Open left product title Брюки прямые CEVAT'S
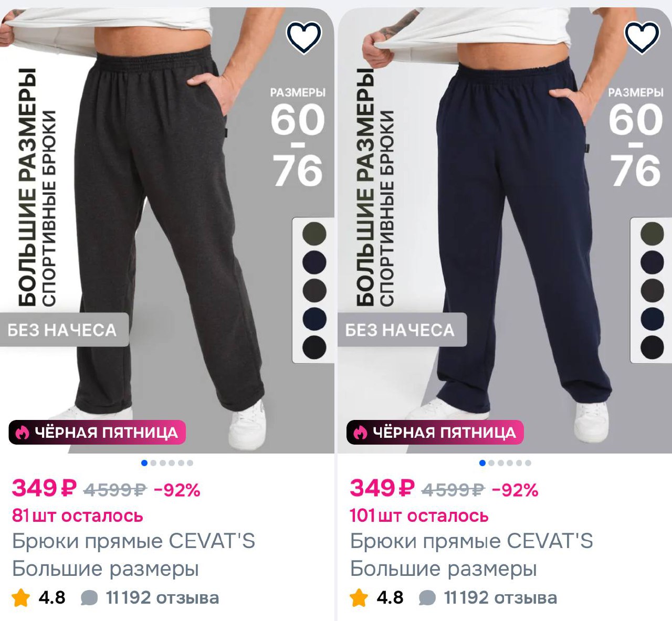This screenshot has width=672, height=621. coord(133,541)
